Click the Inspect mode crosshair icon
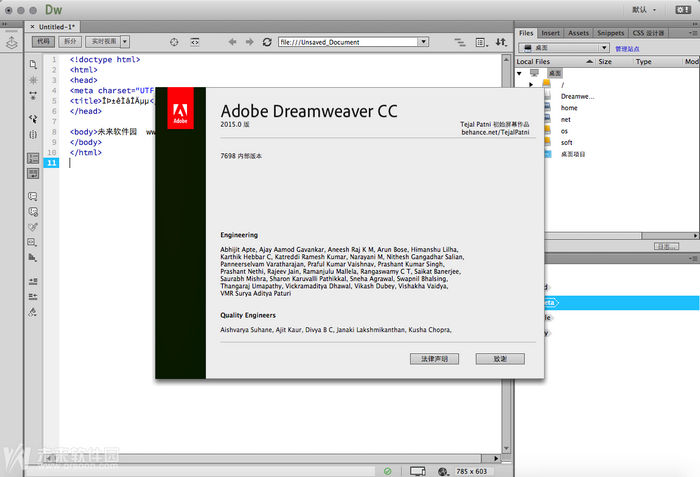The image size is (700, 477). [x=174, y=42]
